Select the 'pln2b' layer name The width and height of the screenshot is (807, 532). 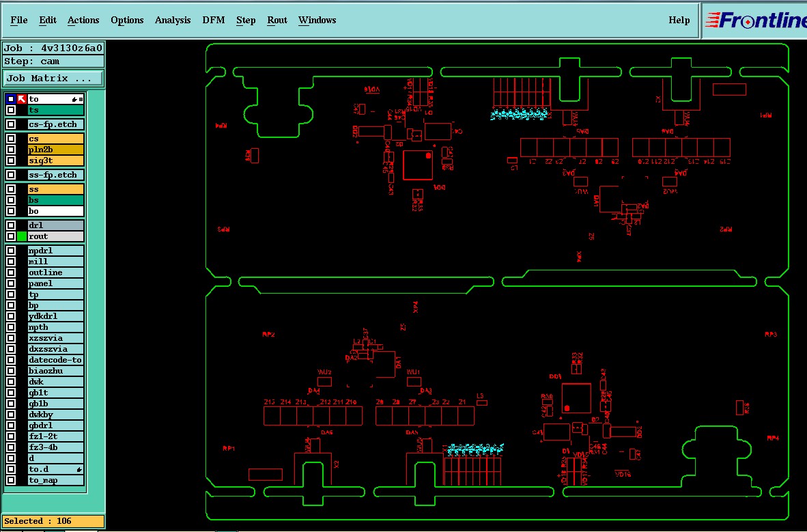click(x=55, y=150)
